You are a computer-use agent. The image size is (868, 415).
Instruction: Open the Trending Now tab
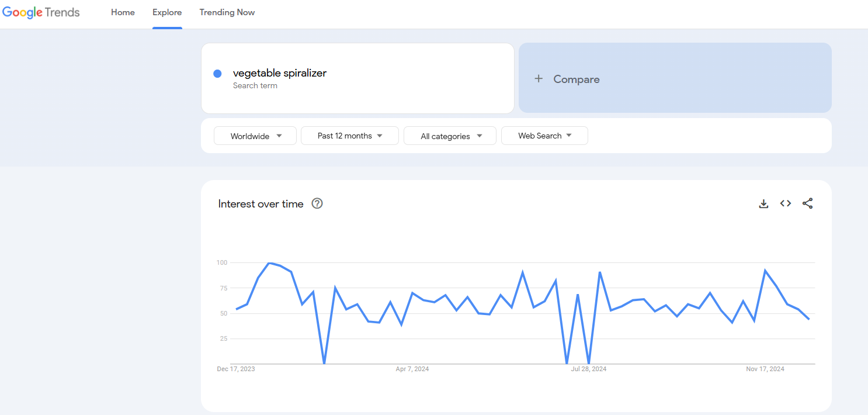coord(227,12)
